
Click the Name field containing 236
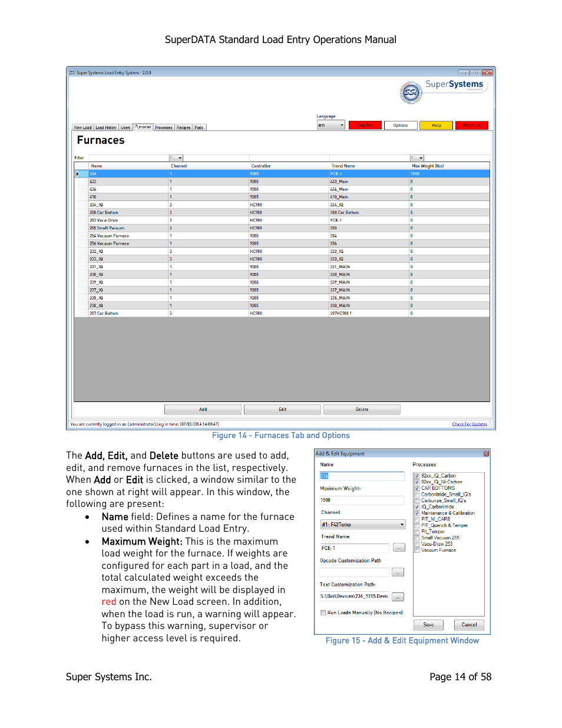pos(362,476)
